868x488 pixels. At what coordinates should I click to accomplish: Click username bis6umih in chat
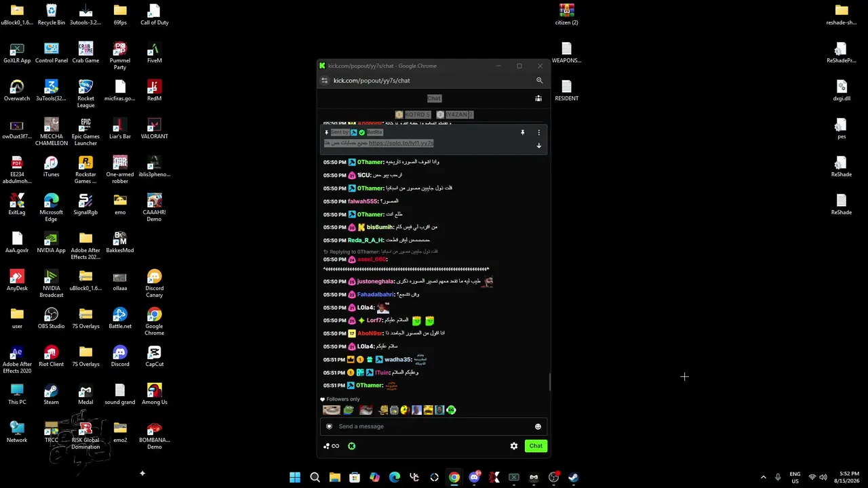tap(380, 228)
